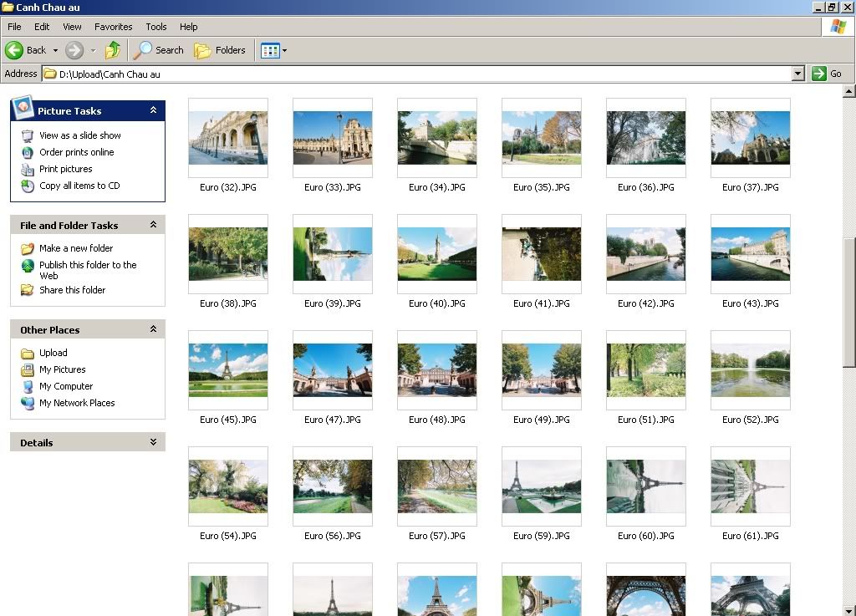
Task: Click Copy all items to CD
Action: pos(79,186)
